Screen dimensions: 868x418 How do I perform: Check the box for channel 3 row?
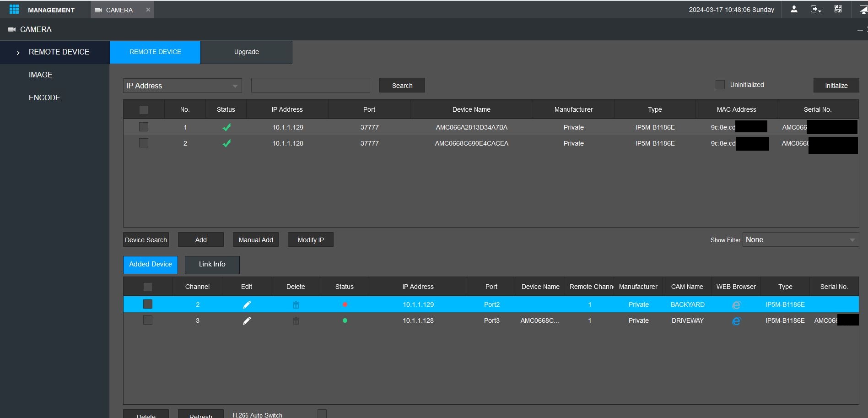click(x=148, y=320)
